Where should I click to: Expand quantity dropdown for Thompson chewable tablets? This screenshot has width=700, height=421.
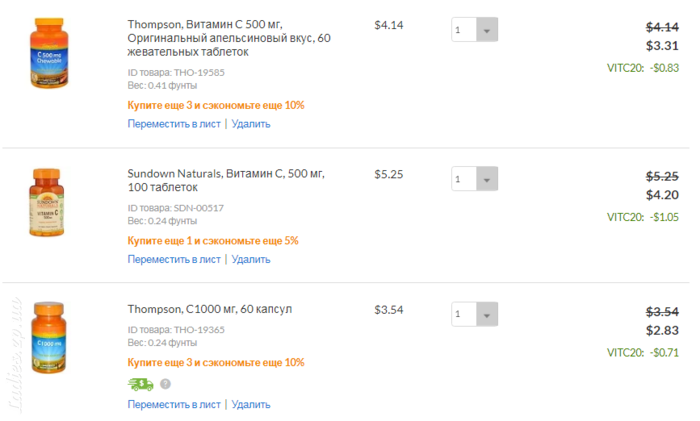coord(475,30)
